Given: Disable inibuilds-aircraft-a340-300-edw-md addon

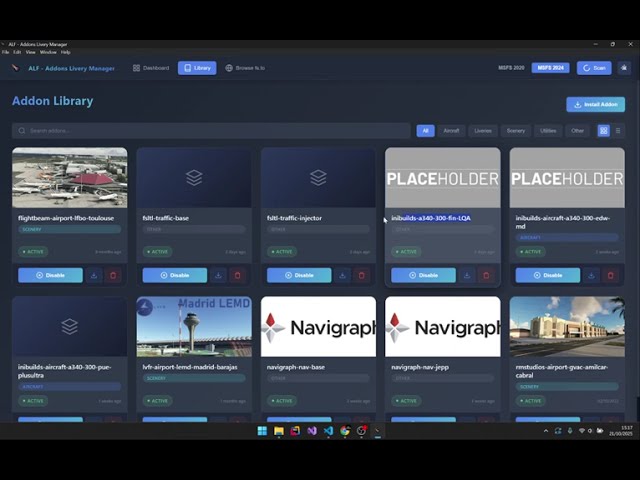Looking at the screenshot, I should [548, 275].
